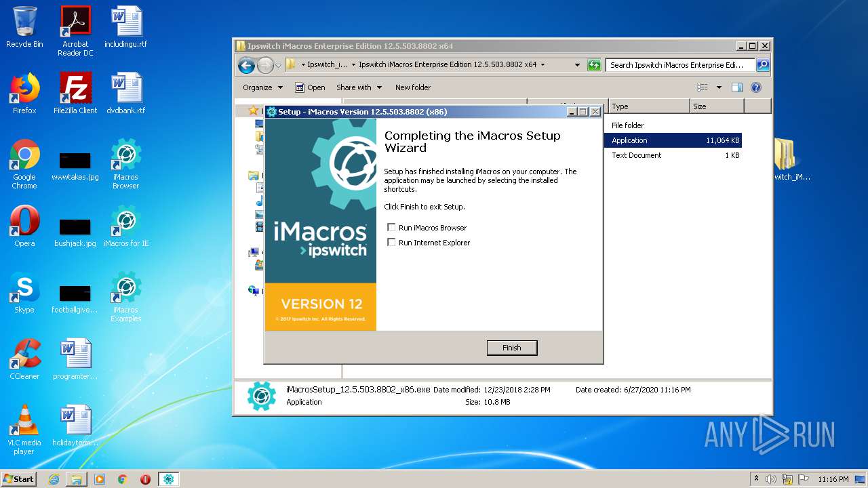Select the wwwtakes.jpg file icon

tap(75, 166)
